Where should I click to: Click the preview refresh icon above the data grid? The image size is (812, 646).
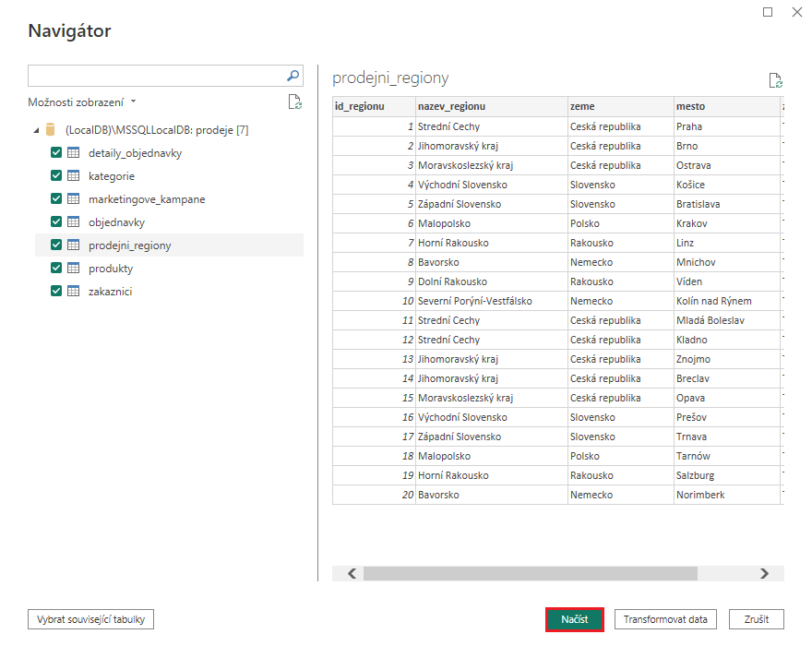coord(774,80)
